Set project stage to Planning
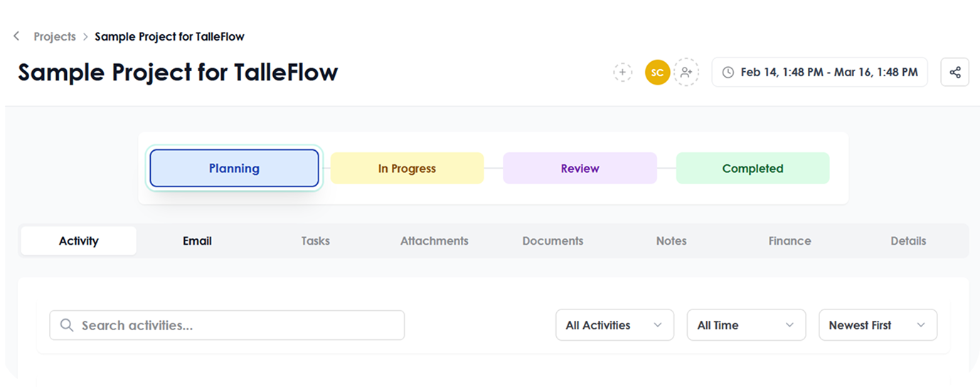 pos(234,169)
